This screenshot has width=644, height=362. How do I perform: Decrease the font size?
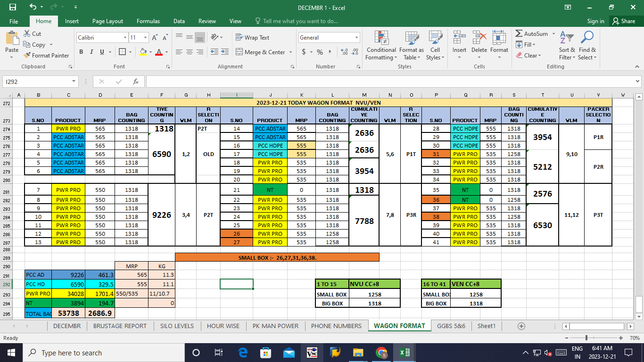165,38
